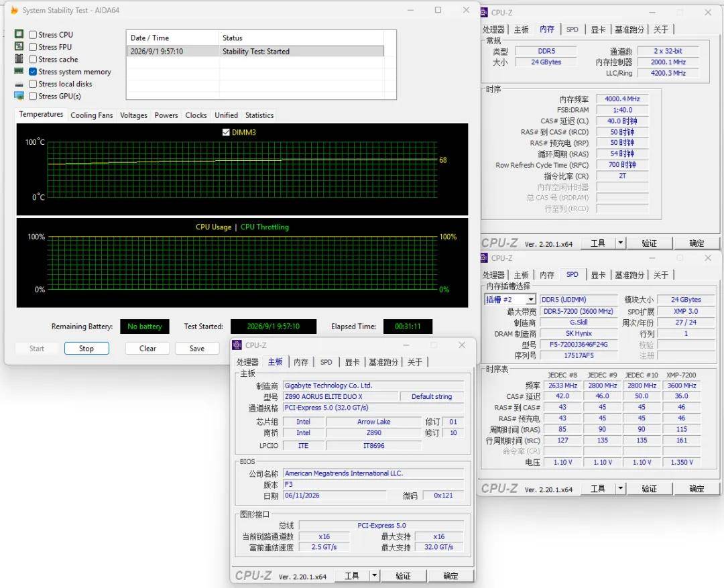This screenshot has height=588, width=724.
Task: Click the CPU-Z icon in the SPD window title
Action: click(x=484, y=257)
